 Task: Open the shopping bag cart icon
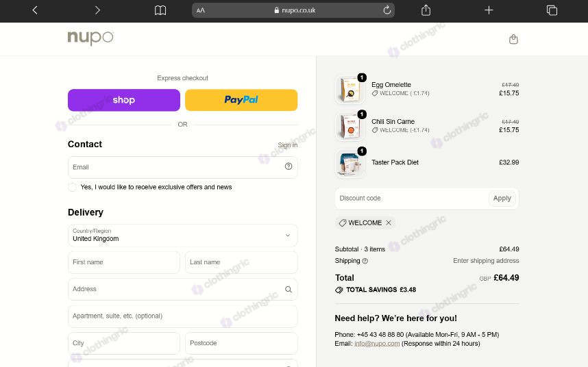click(513, 39)
